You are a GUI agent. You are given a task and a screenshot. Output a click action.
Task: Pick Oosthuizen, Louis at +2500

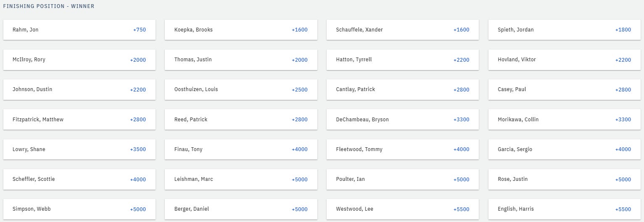click(x=241, y=89)
